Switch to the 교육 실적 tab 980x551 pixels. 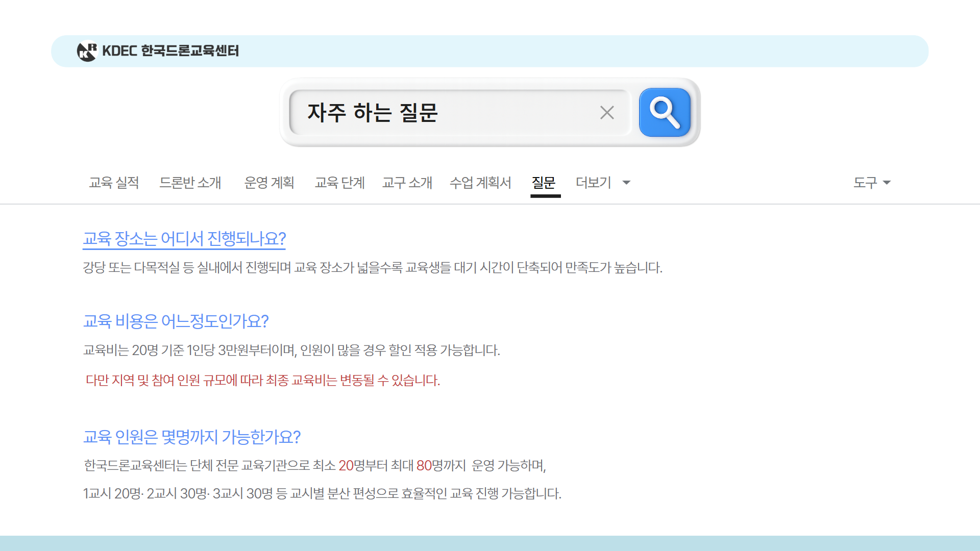click(114, 183)
